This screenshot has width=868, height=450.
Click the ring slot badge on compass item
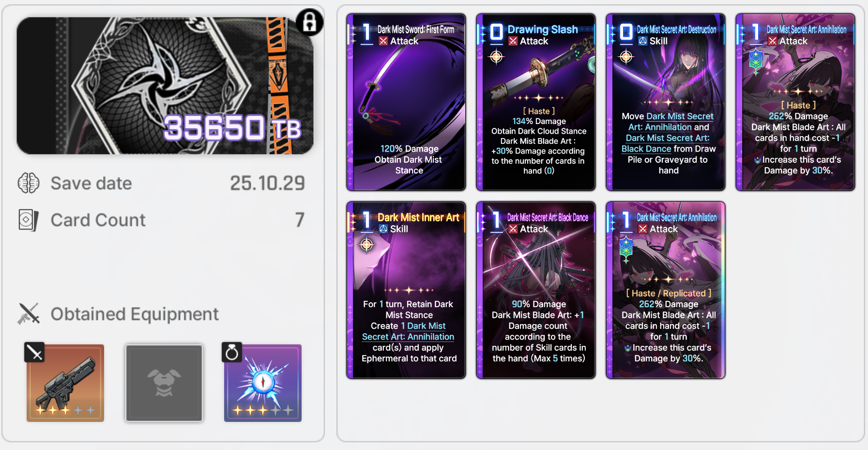232,352
